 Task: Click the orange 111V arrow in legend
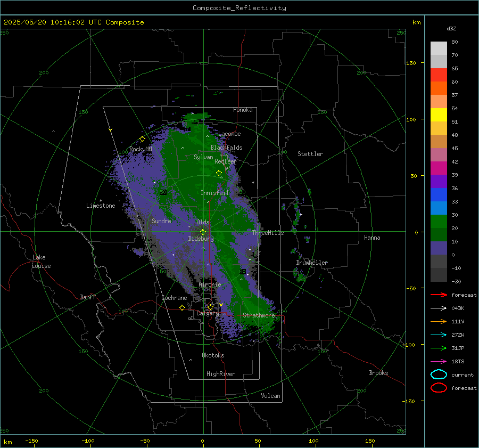439,321
